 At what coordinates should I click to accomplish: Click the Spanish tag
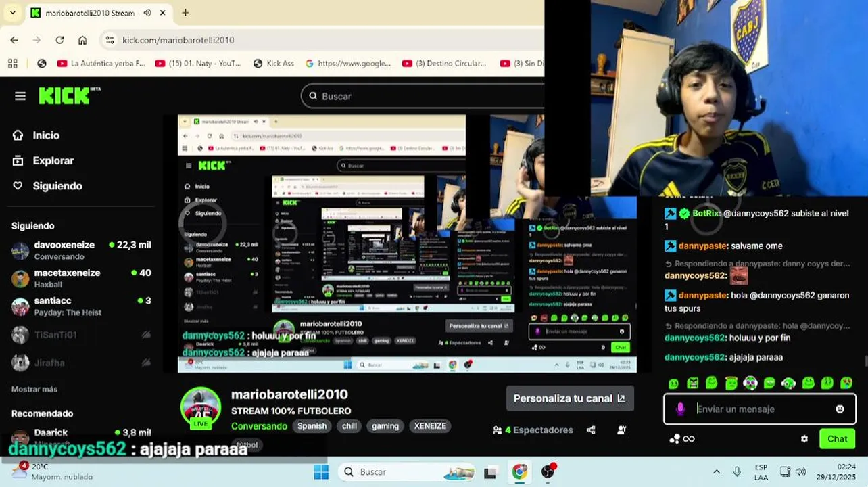pos(312,426)
